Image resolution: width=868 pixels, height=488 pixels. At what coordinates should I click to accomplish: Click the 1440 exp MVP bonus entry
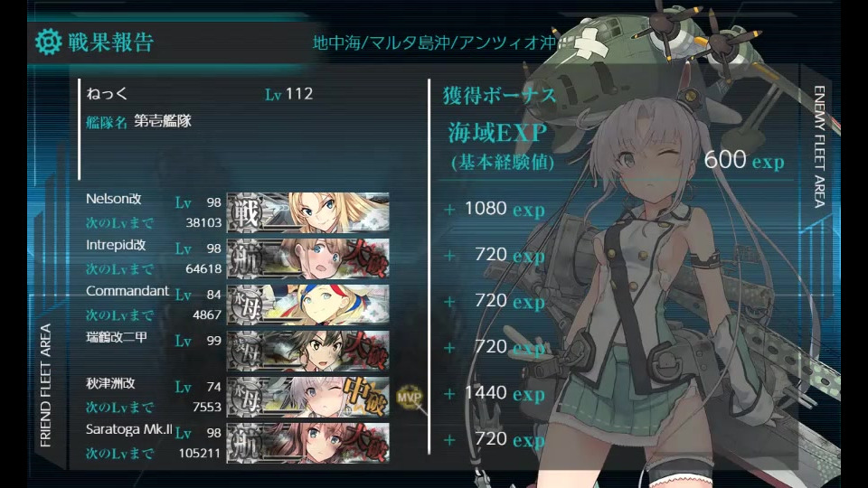click(x=505, y=393)
